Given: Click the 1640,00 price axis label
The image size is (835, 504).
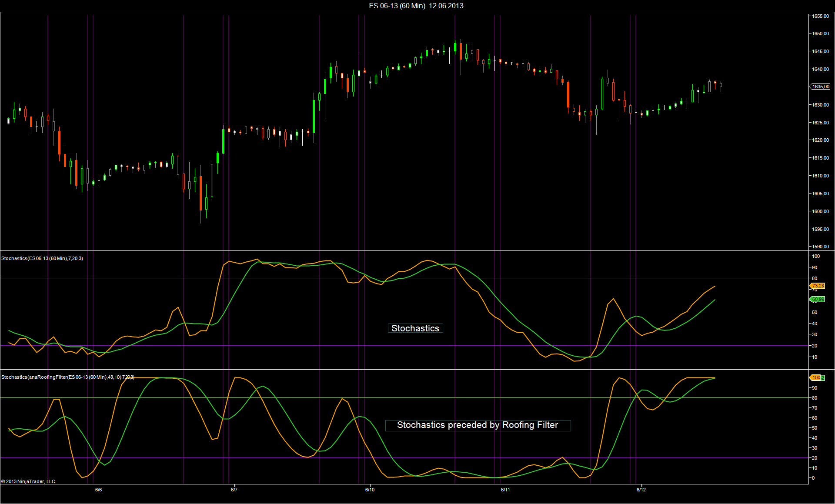Looking at the screenshot, I should pos(820,69).
